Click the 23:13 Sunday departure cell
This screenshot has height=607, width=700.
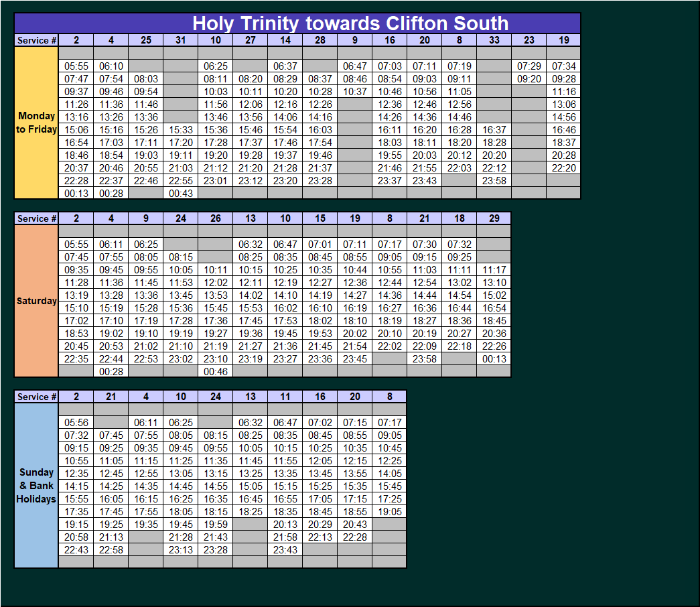(x=181, y=550)
